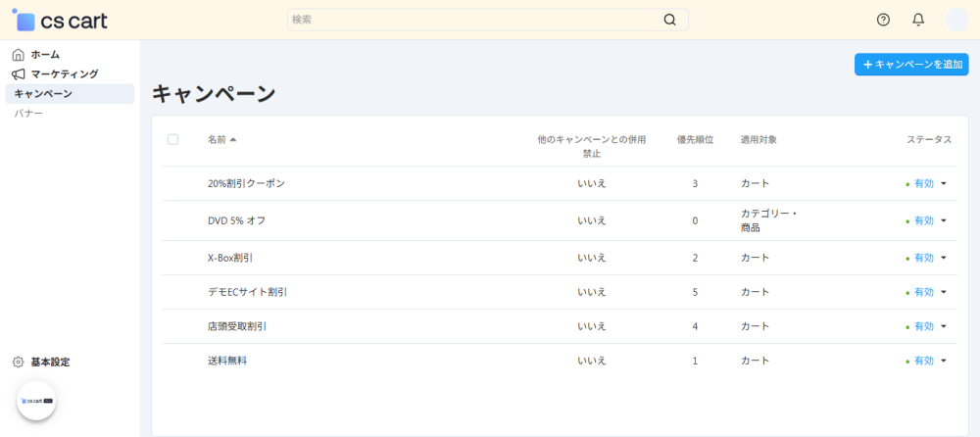Select バナー in the sidebar
Viewport: 980px width, 437px height.
[x=28, y=114]
